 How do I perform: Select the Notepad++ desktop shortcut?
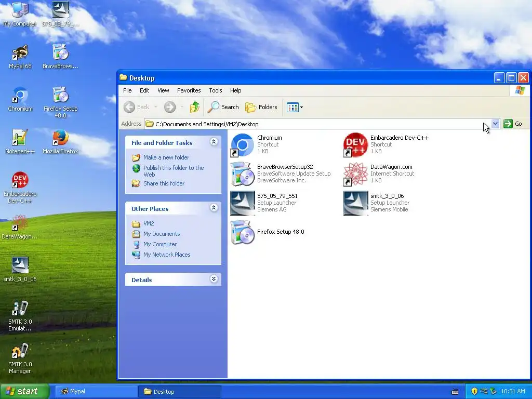tap(20, 142)
